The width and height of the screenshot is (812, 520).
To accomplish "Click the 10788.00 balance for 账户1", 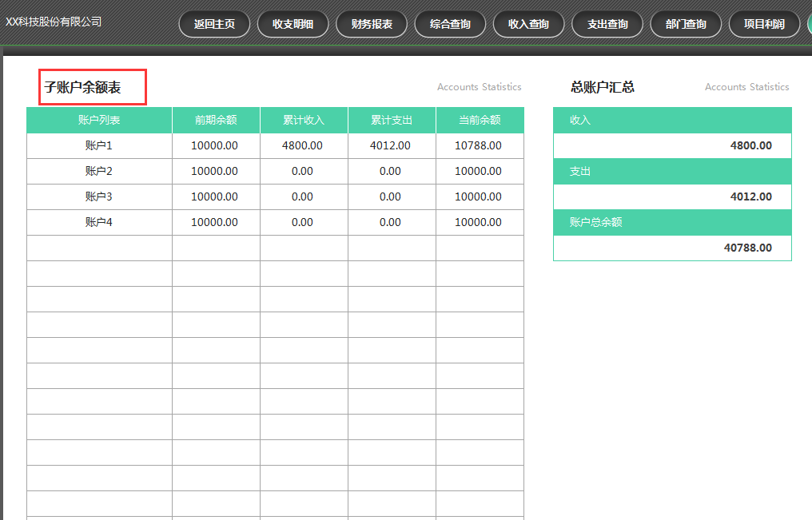I will pos(479,145).
